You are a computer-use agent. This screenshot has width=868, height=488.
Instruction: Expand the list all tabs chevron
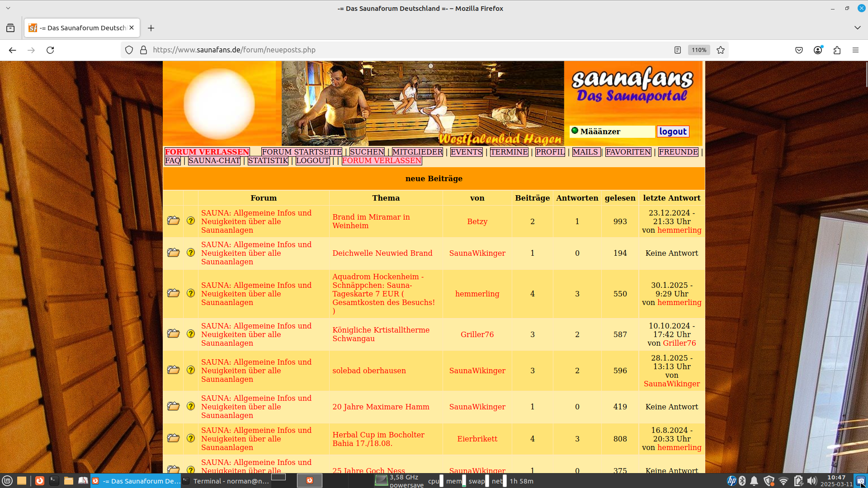(857, 28)
